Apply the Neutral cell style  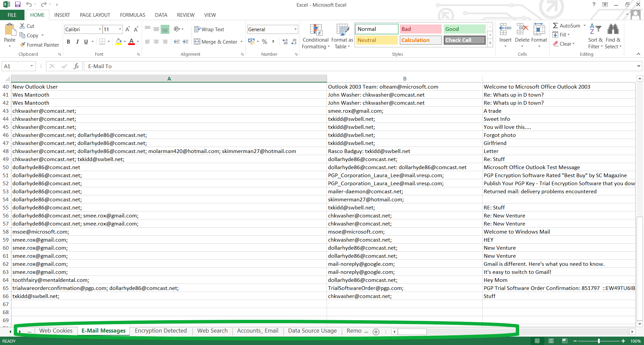click(377, 40)
